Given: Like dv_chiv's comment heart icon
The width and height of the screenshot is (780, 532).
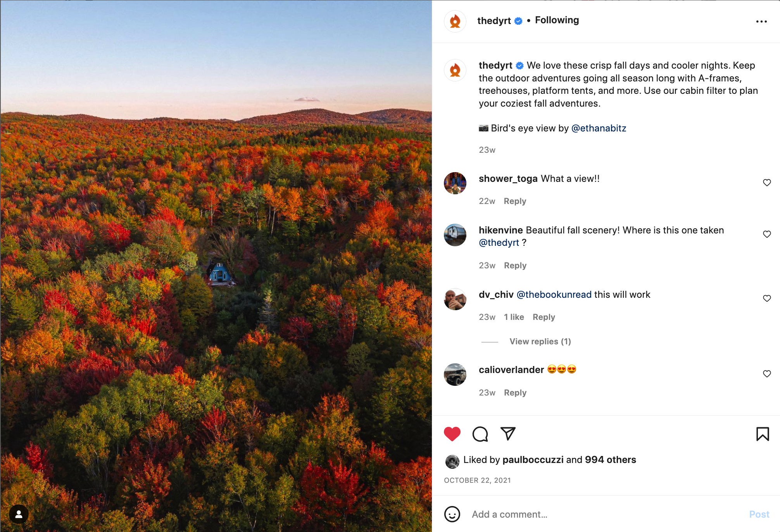Looking at the screenshot, I should pyautogui.click(x=767, y=298).
